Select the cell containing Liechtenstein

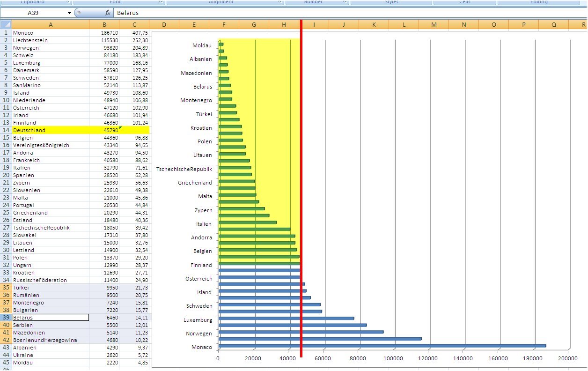coord(51,40)
